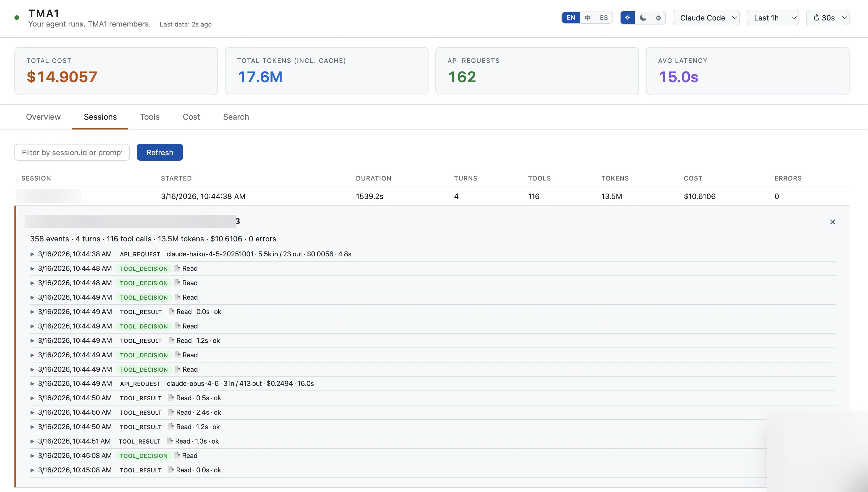
Task: Expand the claude-opus-4-6 API_REQUEST event
Action: [32, 384]
